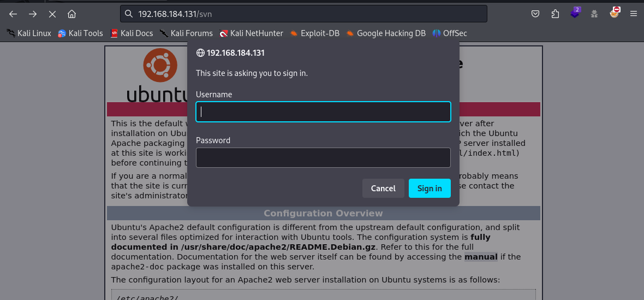The width and height of the screenshot is (644, 300).
Task: Cancel the sign-in dialog
Action: (383, 189)
